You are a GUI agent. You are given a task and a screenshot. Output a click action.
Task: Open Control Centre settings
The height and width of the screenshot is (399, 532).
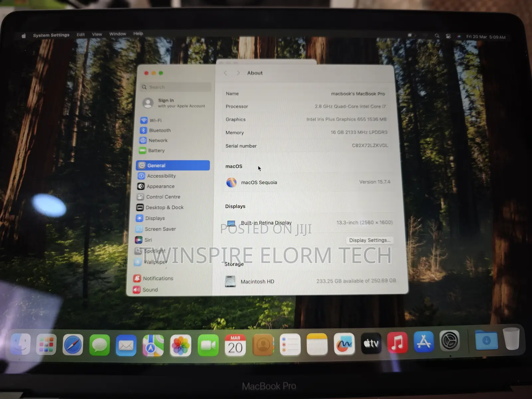coord(158,197)
